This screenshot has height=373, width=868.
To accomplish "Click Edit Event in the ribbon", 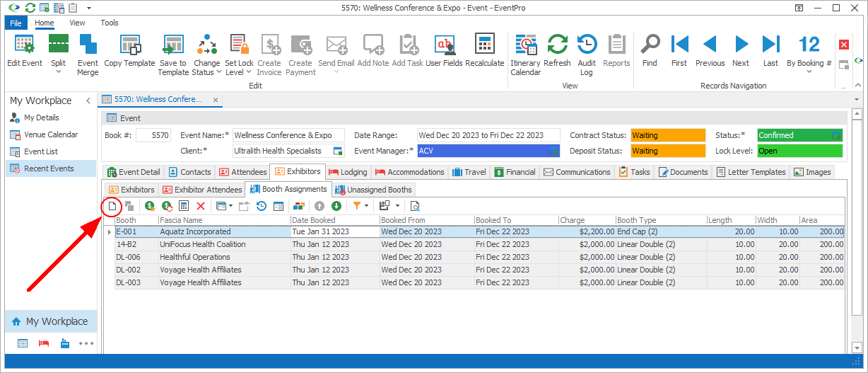I will (x=25, y=50).
